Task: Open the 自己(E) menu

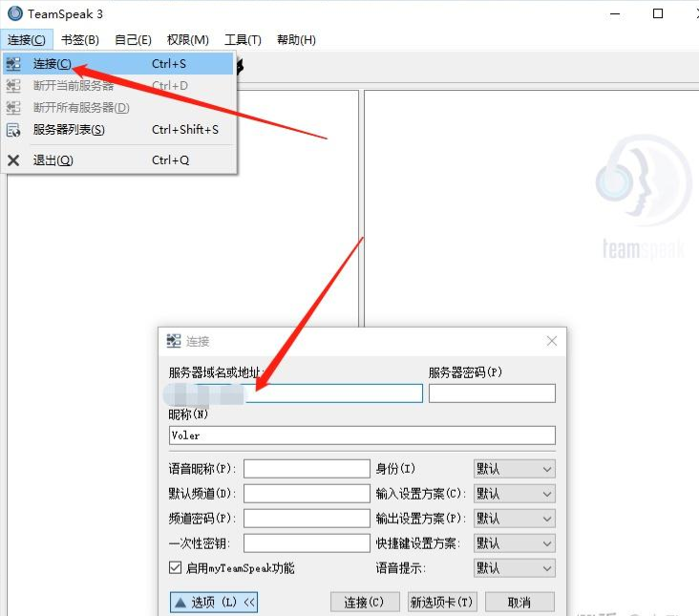Action: click(133, 40)
